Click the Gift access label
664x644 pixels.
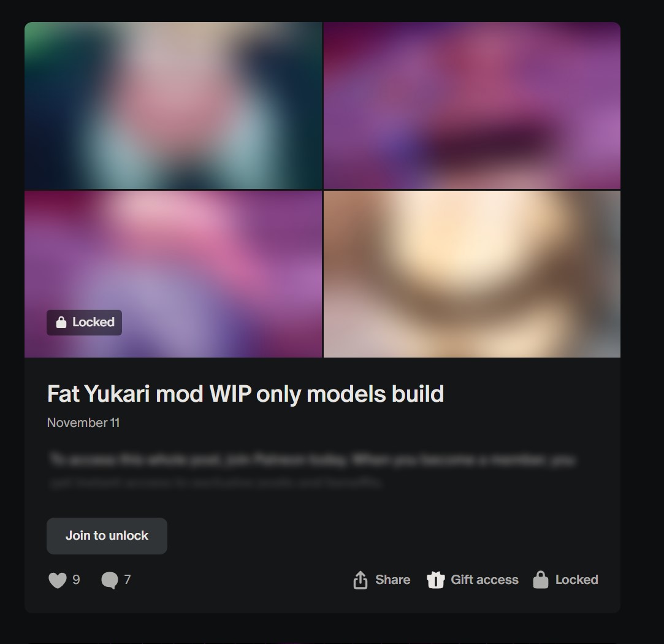[x=484, y=580]
